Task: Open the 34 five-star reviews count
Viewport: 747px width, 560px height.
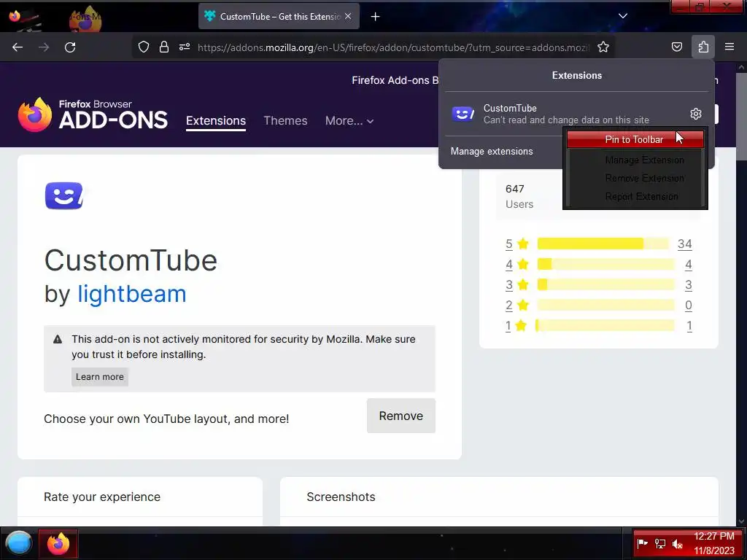Action: [x=684, y=244]
